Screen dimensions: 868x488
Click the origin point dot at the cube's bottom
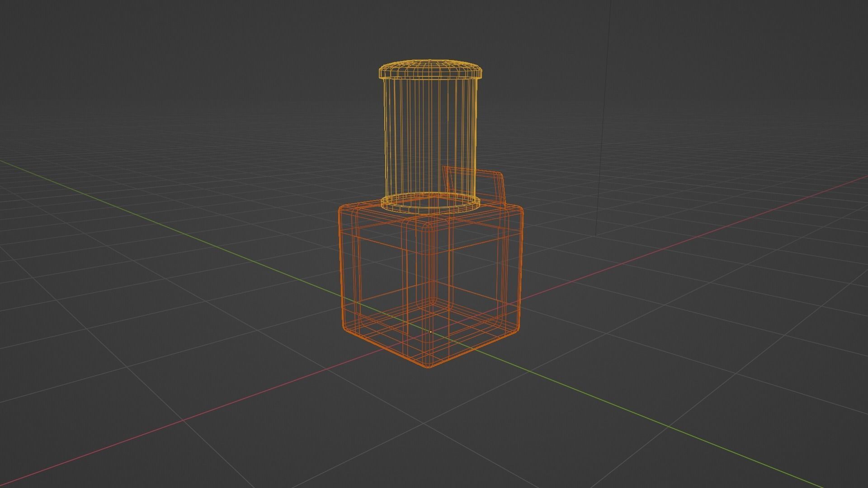[430, 332]
